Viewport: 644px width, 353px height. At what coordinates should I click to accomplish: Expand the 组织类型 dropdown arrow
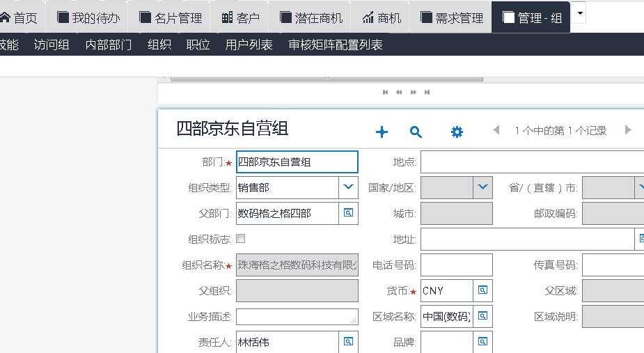tap(348, 187)
